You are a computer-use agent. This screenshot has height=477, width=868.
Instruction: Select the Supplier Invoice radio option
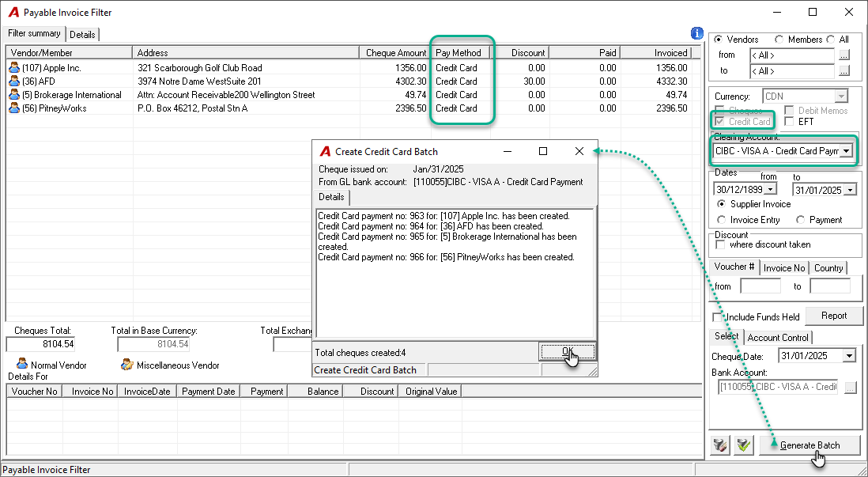point(721,204)
